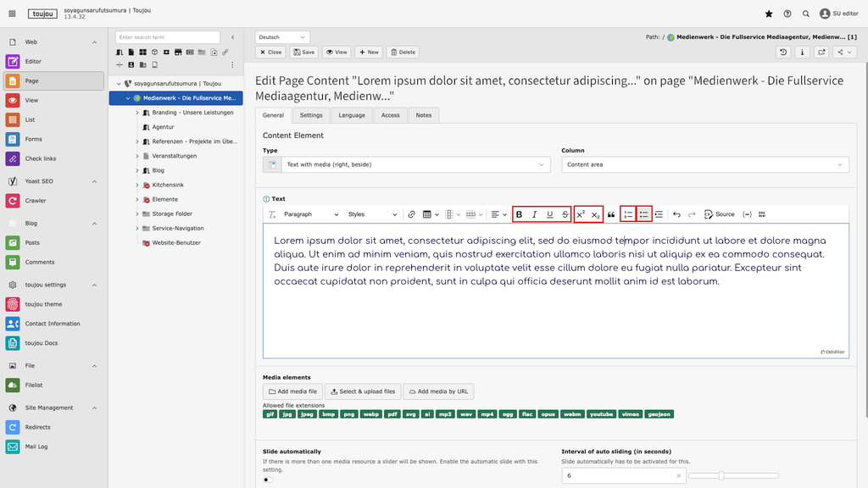Image resolution: width=868 pixels, height=488 pixels.
Task: Open the Type dropdown for text with media
Action: [x=407, y=165]
